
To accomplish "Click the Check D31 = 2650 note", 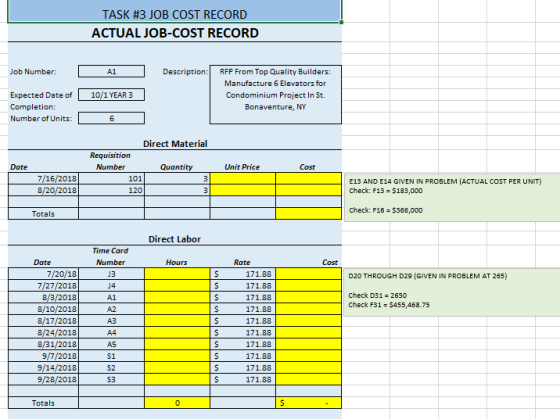I will [x=378, y=295].
